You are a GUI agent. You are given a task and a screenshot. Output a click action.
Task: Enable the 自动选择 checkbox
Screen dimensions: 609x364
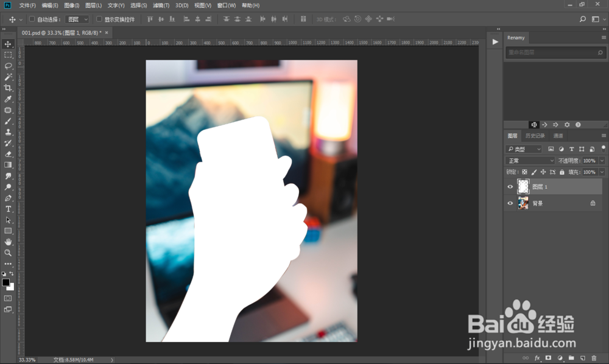click(32, 19)
